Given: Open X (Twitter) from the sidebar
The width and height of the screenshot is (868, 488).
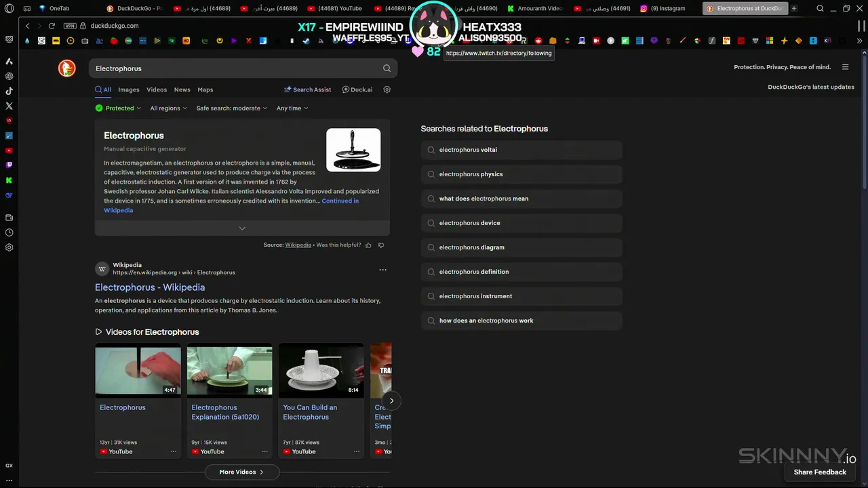Looking at the screenshot, I should pyautogui.click(x=9, y=106).
